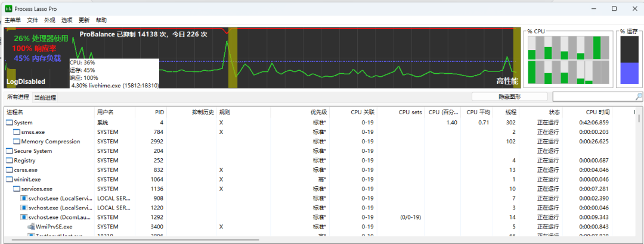Screen dimensions: 644x244
Task: Sort by the 线程 column header
Action: (x=506, y=112)
